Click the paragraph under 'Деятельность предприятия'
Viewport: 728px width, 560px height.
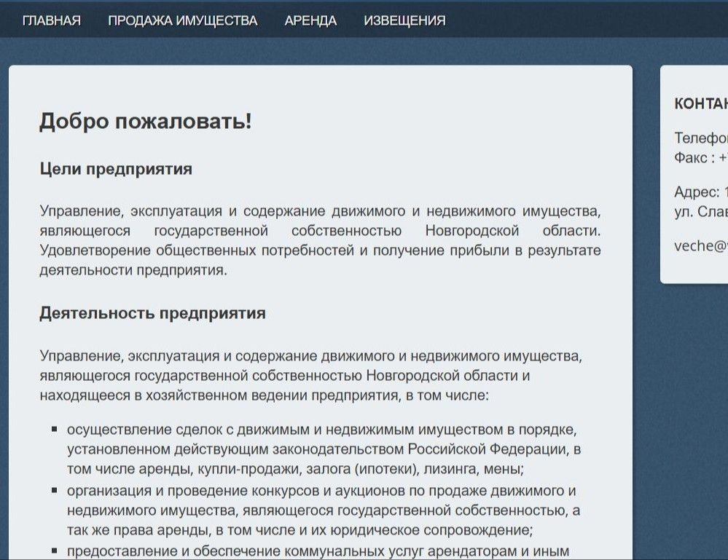tap(311, 376)
